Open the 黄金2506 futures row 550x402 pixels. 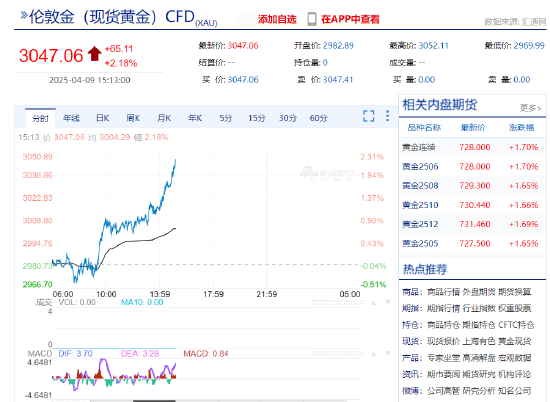coord(472,166)
